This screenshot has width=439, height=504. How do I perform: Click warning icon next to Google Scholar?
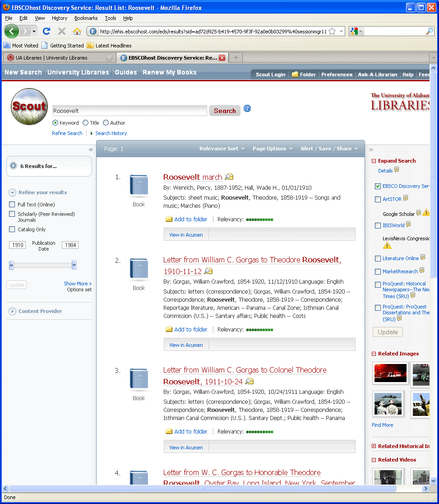tap(426, 213)
